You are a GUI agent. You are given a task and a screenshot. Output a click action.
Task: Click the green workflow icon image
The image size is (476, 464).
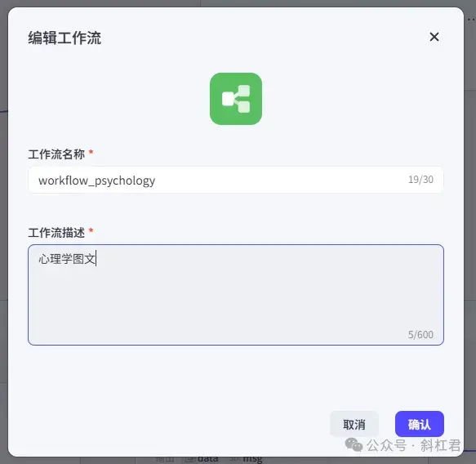(x=236, y=99)
